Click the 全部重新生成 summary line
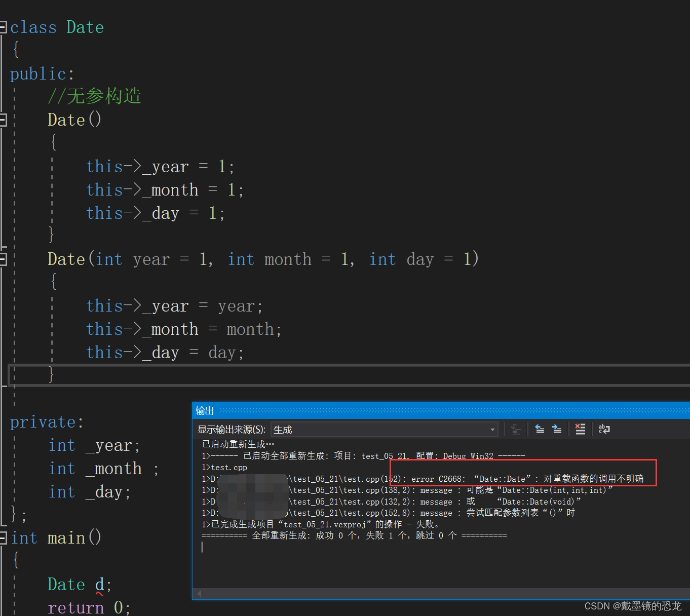690x616 pixels. [354, 535]
